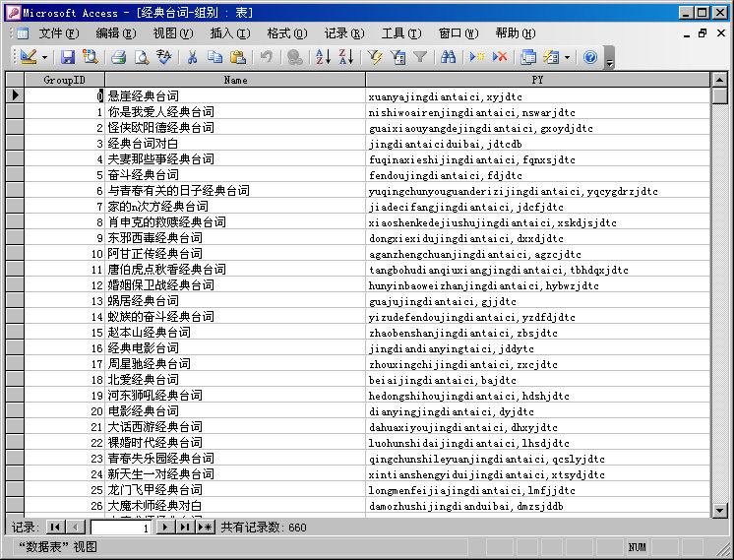The height and width of the screenshot is (560, 734).
Task: Jump to last record navigation button
Action: [185, 528]
